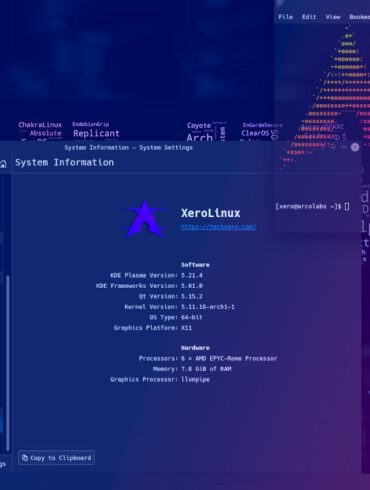
Task: Click the KDE Frameworks Version value 5.81.0
Action: (x=192, y=286)
